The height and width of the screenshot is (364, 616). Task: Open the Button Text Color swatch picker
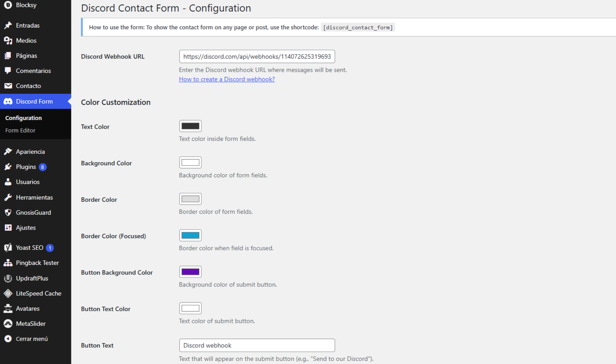tap(190, 308)
